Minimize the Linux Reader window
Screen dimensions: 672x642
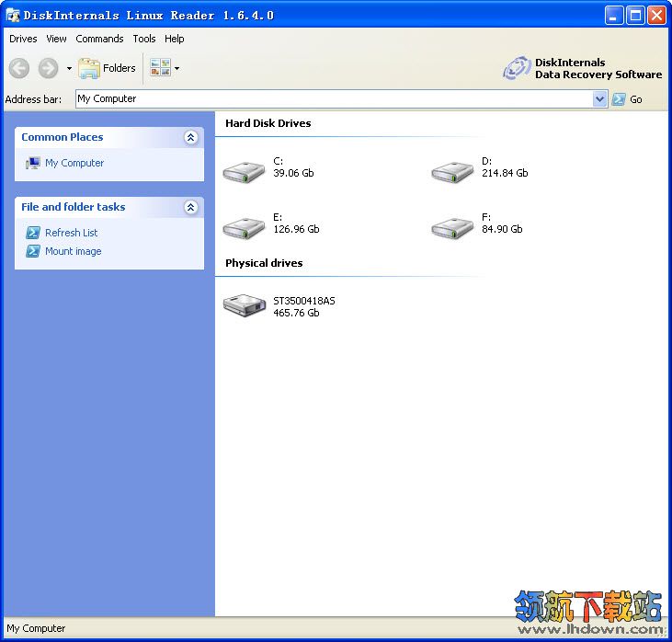tap(614, 16)
